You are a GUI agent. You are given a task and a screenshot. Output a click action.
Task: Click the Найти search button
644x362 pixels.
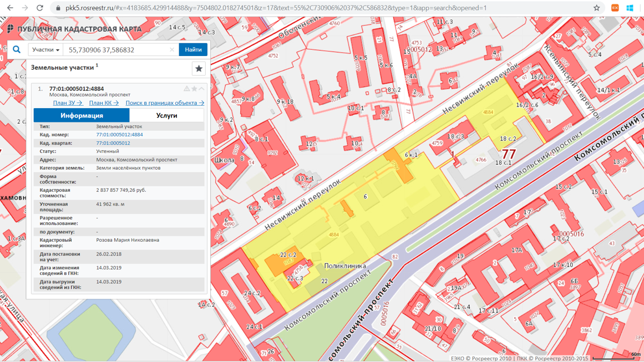pos(193,50)
